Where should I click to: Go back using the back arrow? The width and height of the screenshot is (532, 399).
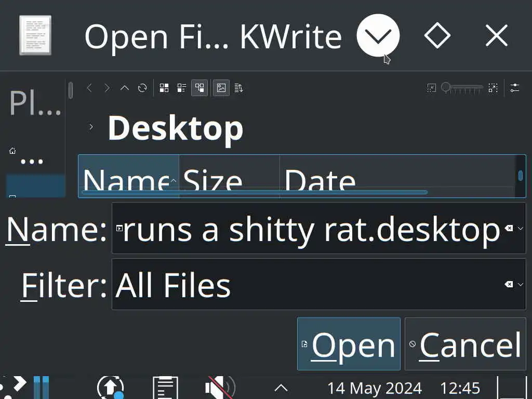pos(89,88)
